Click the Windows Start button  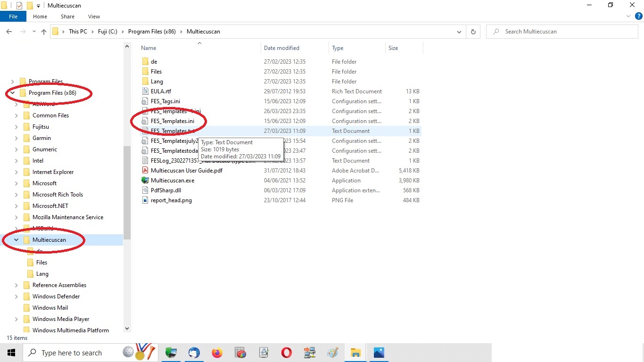(x=11, y=353)
